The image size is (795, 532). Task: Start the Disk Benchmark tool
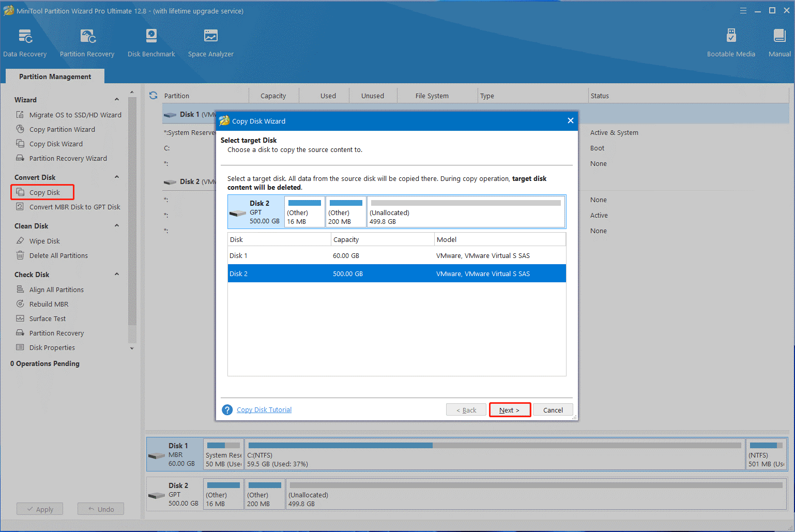coord(151,41)
